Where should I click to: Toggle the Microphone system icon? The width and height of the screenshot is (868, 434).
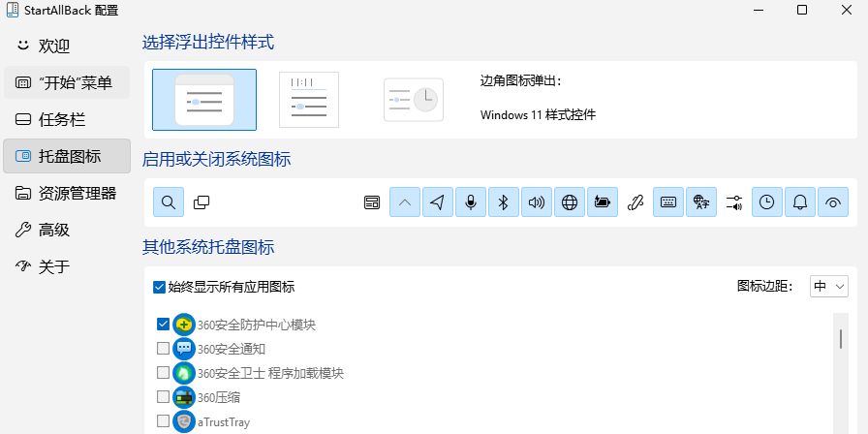coord(471,202)
